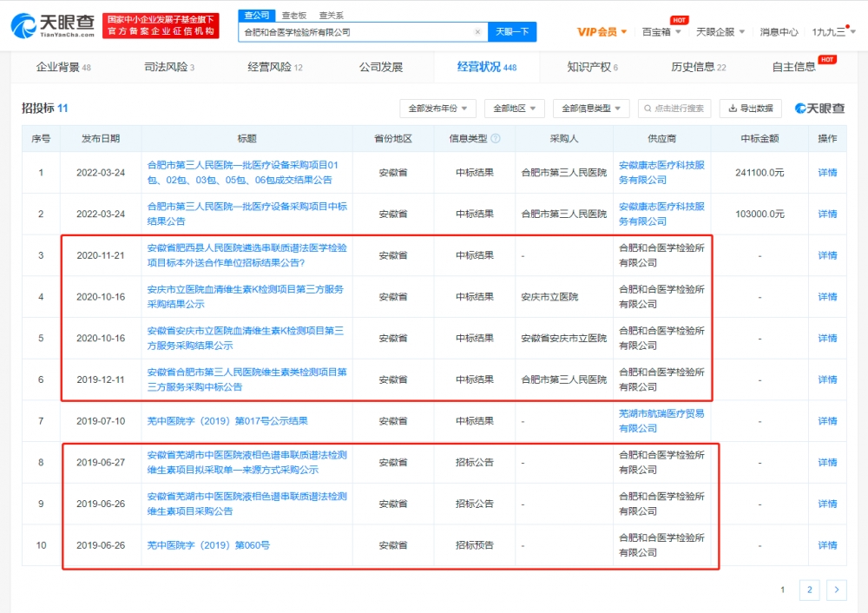Screen dimensions: 868x613
Task: Open supplier 芜湖市航瑞医疗贸易有限公司
Action: click(661, 421)
